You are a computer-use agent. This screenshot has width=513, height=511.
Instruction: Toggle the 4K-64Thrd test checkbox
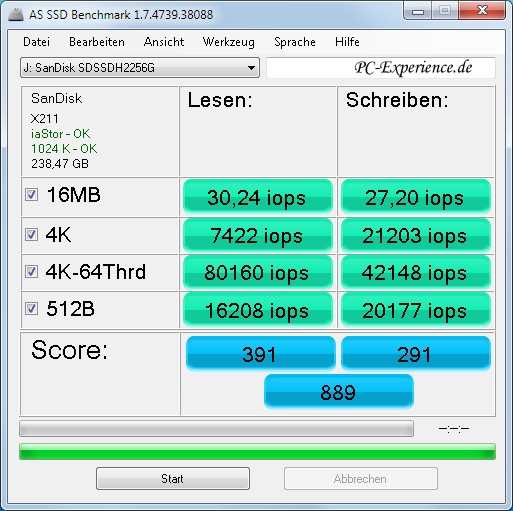point(31,272)
